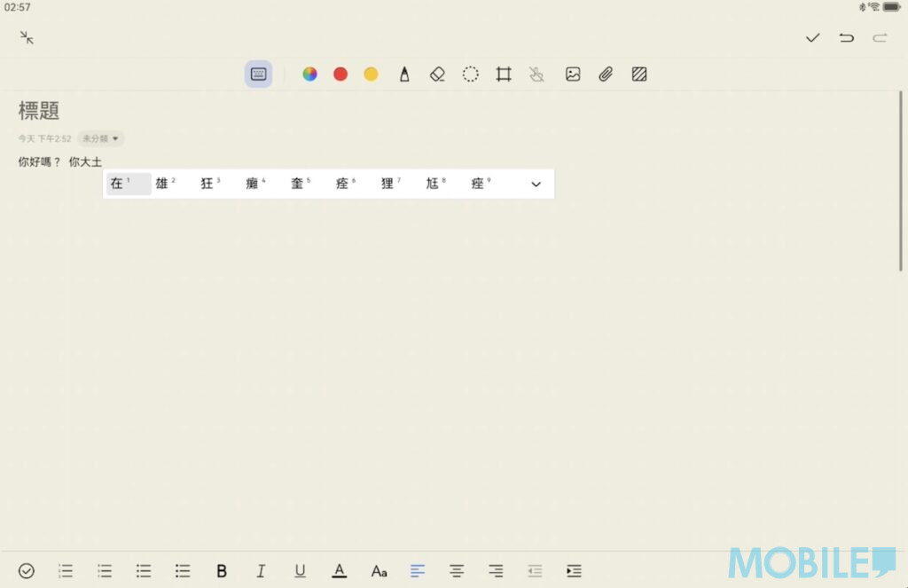Exit full screen with the collapse arrows
Screen dimensions: 908x588
[x=27, y=37]
